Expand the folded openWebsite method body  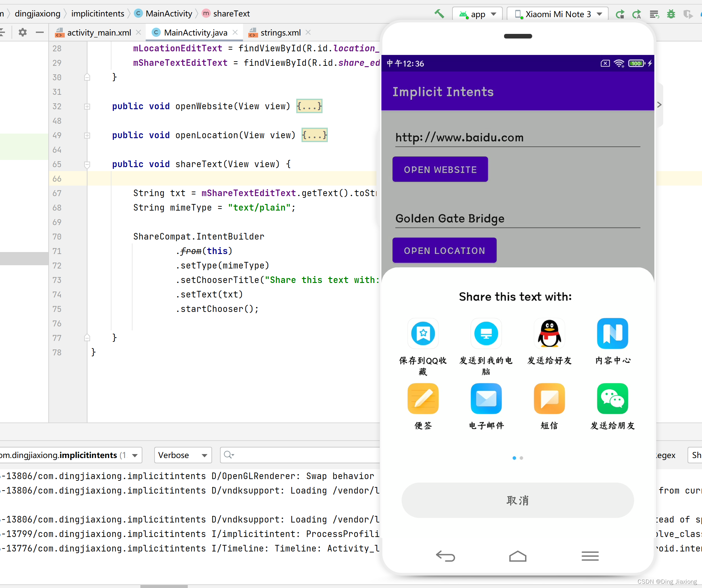[309, 106]
